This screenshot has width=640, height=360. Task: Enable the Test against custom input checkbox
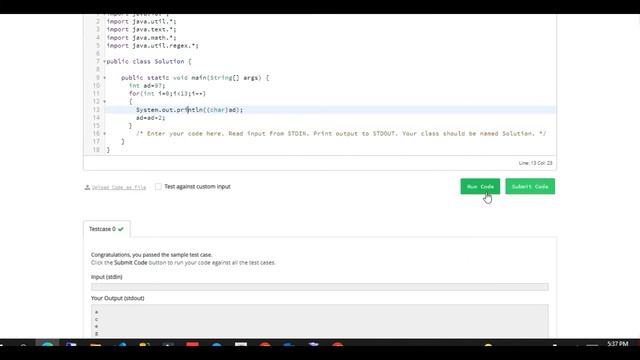[158, 187]
